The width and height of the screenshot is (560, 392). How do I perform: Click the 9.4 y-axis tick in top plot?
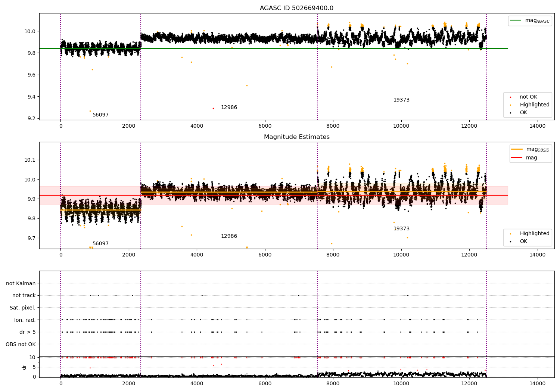tap(31, 97)
